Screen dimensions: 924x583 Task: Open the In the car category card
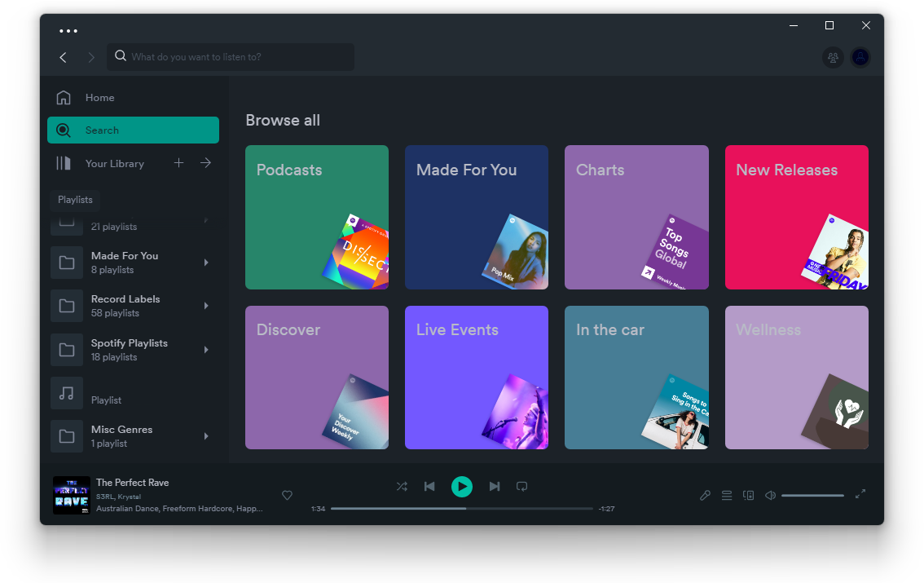point(636,378)
